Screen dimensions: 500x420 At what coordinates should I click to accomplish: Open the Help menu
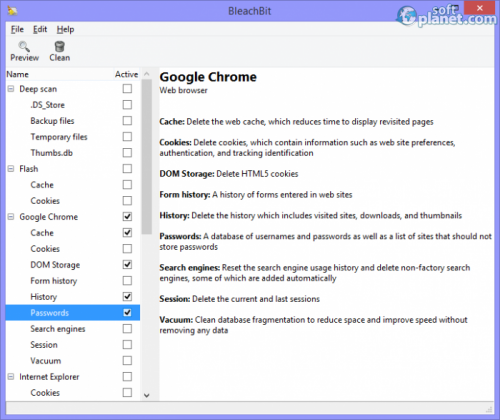tap(65, 29)
